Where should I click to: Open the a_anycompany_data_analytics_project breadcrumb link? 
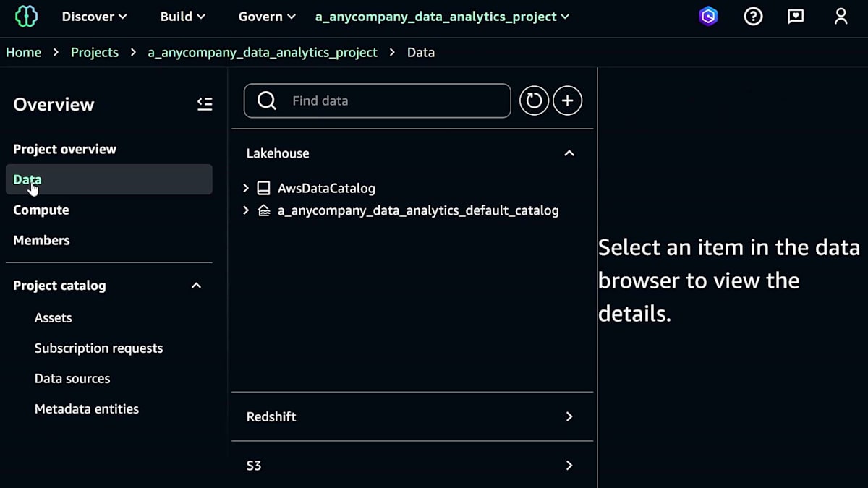coord(263,53)
